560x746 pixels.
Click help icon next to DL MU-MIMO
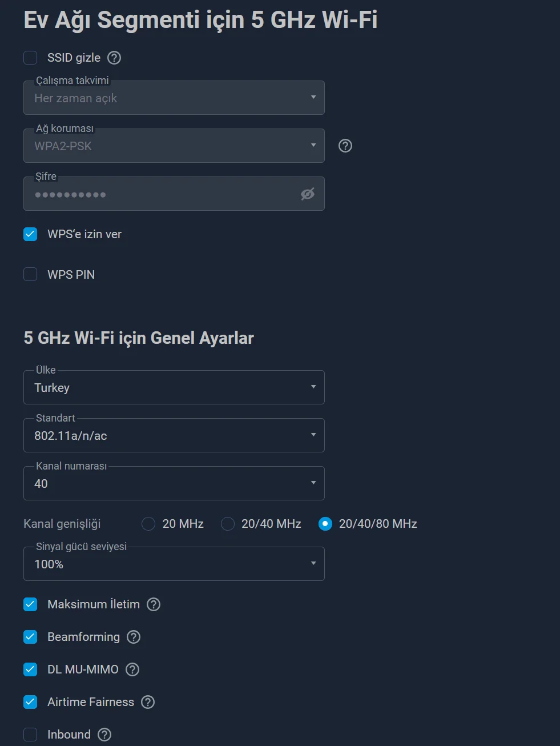tap(132, 669)
